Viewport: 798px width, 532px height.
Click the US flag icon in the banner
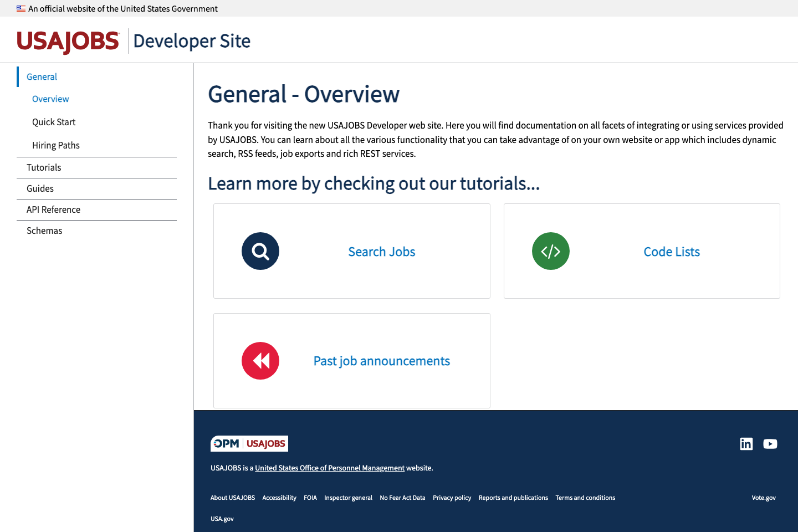21,8
